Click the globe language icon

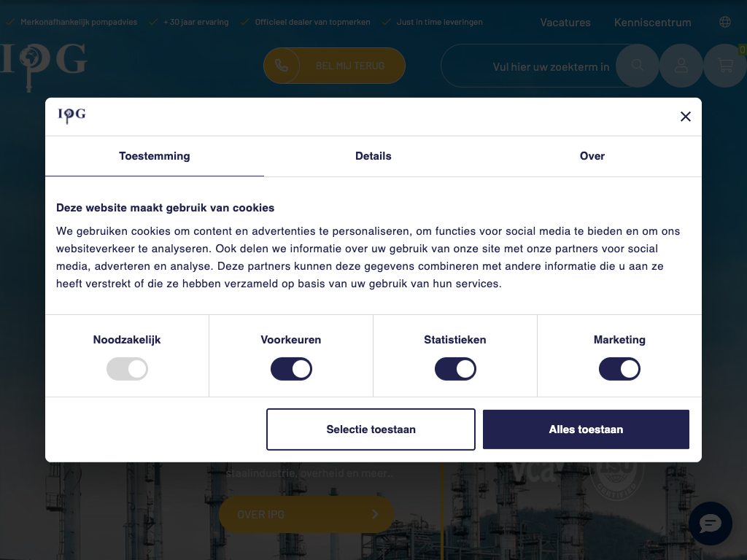coord(725,22)
